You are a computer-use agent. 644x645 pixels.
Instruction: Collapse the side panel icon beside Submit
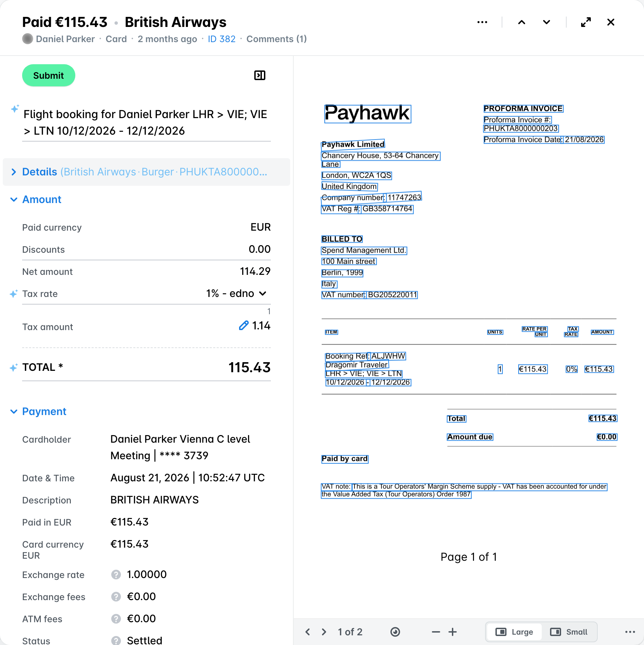pos(260,75)
